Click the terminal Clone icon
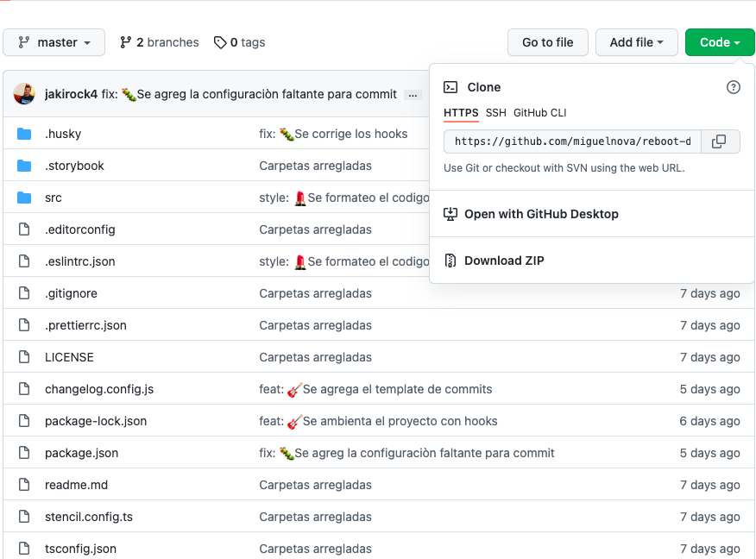The height and width of the screenshot is (559, 756). [450, 87]
